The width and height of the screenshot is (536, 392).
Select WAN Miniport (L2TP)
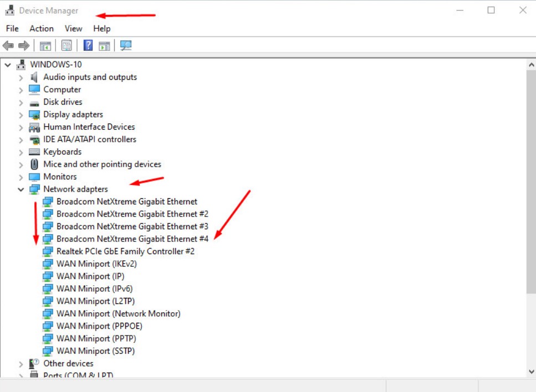click(95, 301)
